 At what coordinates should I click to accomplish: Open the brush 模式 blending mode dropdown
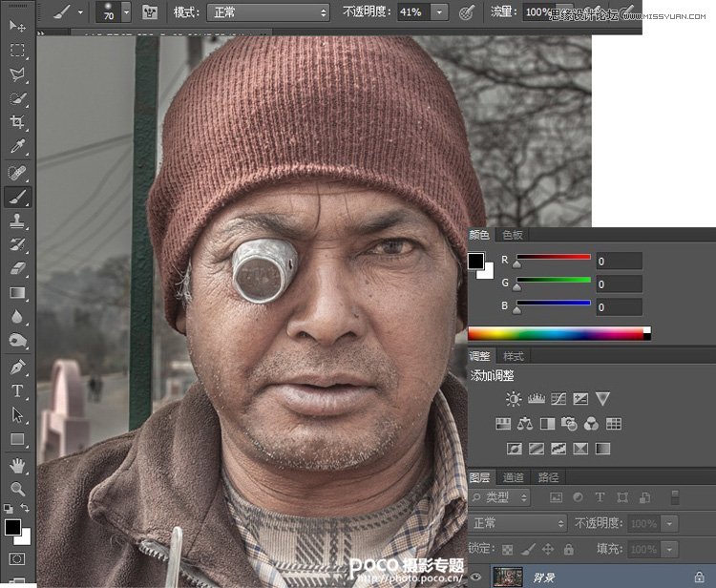(267, 12)
